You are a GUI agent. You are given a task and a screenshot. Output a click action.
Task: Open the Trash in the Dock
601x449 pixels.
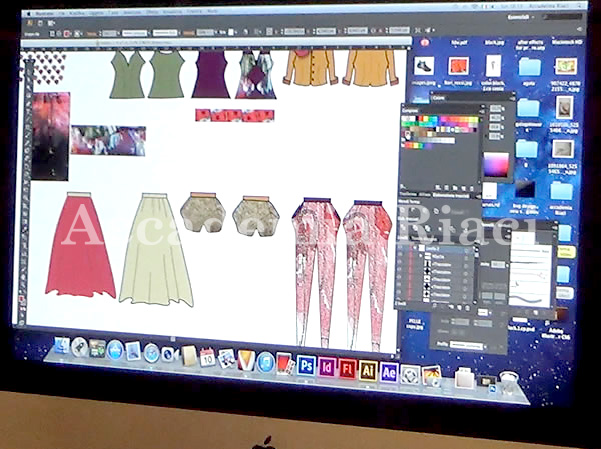[509, 381]
